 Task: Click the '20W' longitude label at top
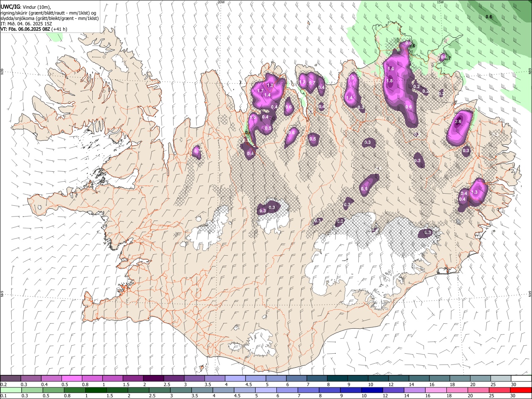[221, 2]
